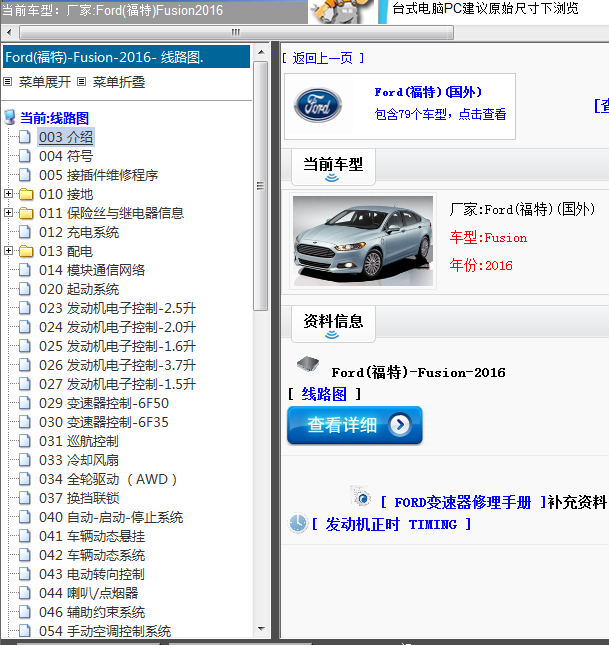Viewport: 609px width, 645px height.
Task: Select 041 车辆动态悬挂
Action: pos(92,536)
